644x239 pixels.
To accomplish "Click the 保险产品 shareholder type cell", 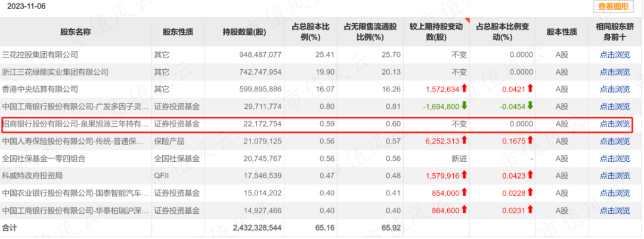I will pyautogui.click(x=169, y=142).
